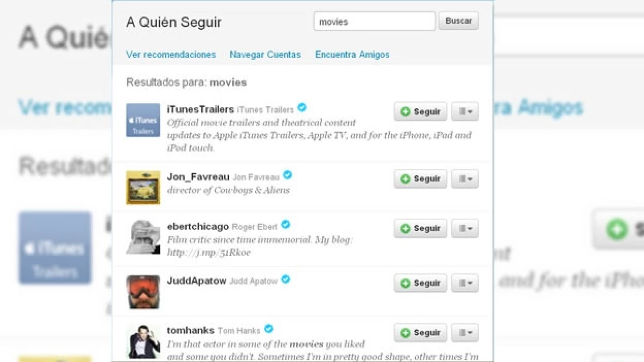Open the Ver recomendaciones tab
644x362 pixels.
click(x=171, y=54)
